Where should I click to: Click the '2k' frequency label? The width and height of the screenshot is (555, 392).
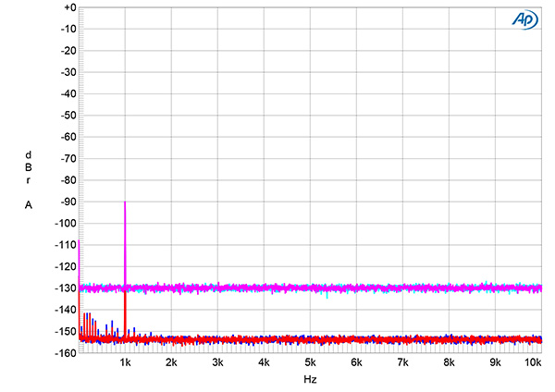171,362
